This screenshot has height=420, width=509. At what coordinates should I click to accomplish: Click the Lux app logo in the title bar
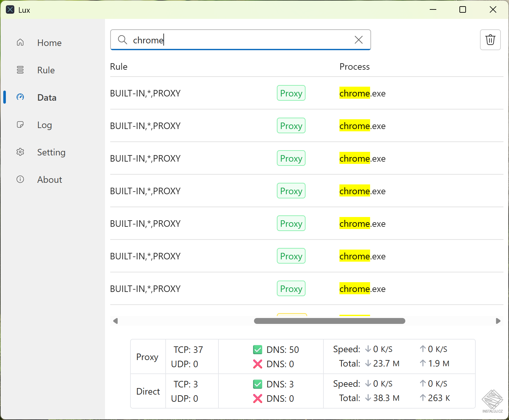10,9
